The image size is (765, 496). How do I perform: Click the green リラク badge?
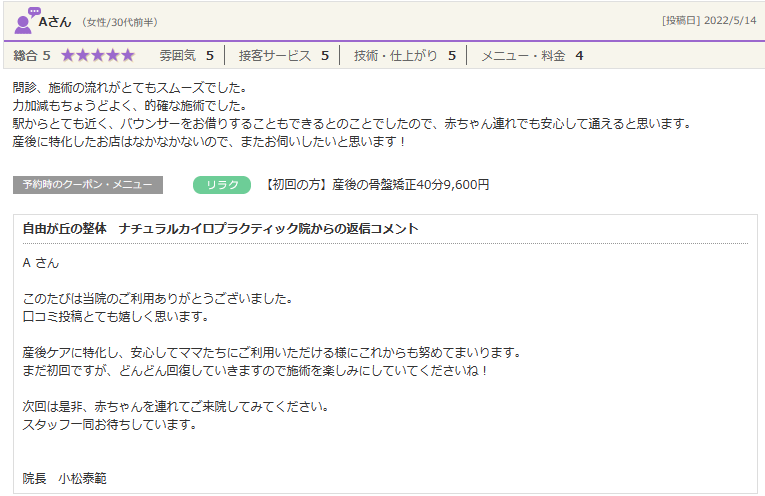221,185
